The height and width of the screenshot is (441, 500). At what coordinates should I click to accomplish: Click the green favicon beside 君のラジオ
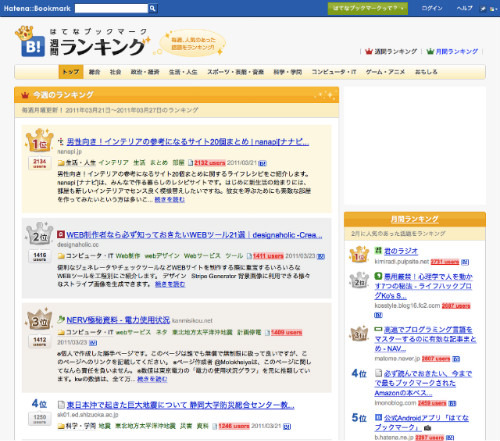tap(378, 250)
